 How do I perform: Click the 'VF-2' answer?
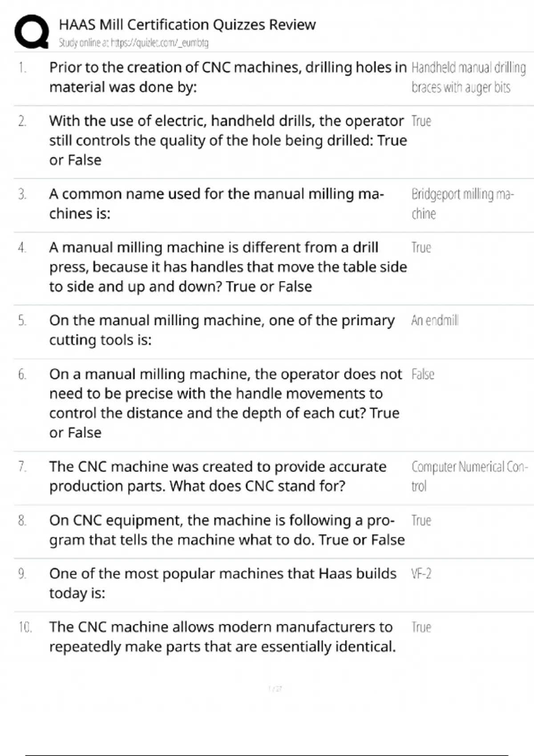coord(421,574)
